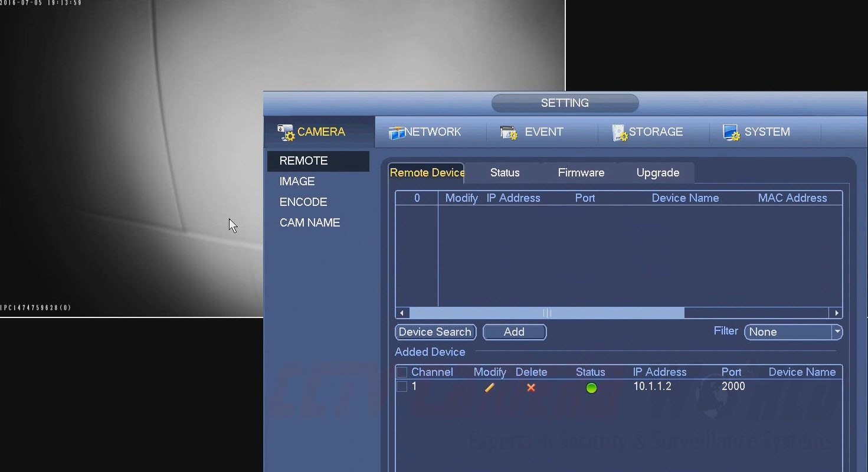Check the channel 1 device checkbox
Viewport: 868px width, 472px height.
[402, 387]
